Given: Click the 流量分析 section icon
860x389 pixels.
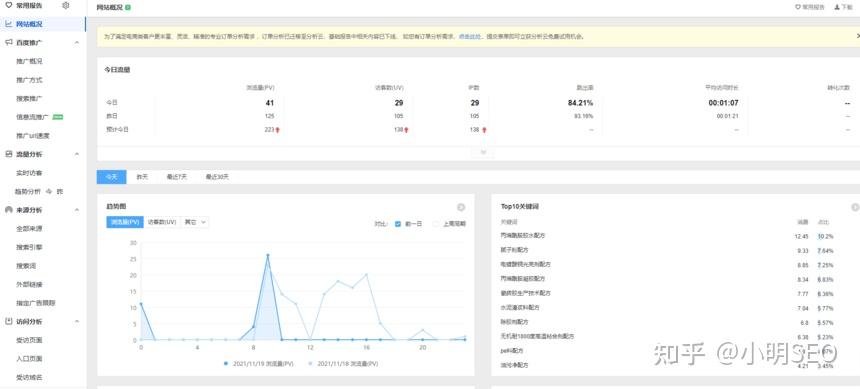Looking at the screenshot, I should point(9,154).
